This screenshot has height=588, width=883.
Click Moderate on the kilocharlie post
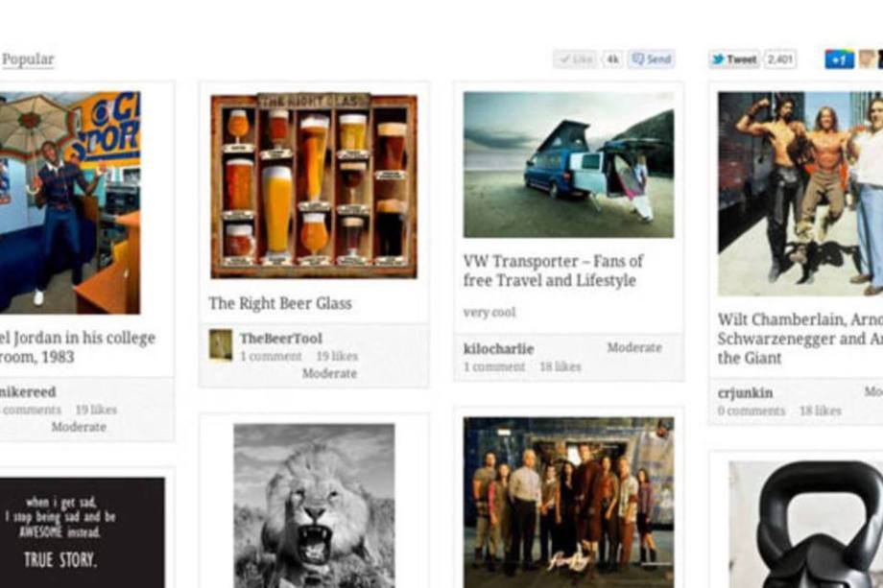tap(634, 347)
